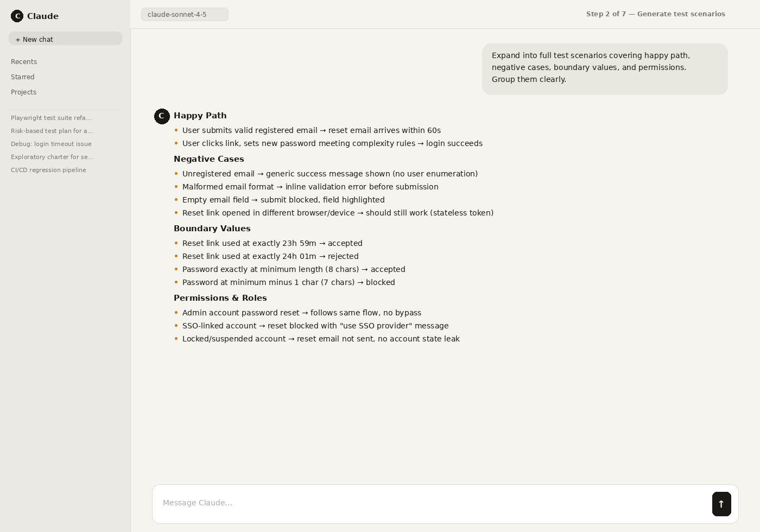The width and height of the screenshot is (760, 532).
Task: Open the Risk-based test plan conversation
Action: (52, 131)
